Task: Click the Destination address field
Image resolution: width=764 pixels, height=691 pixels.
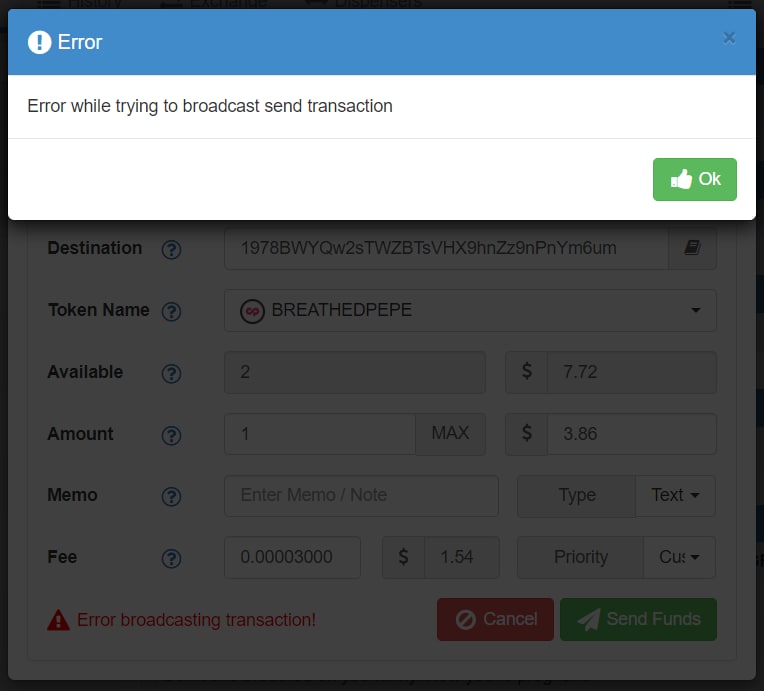Action: pyautogui.click(x=445, y=249)
